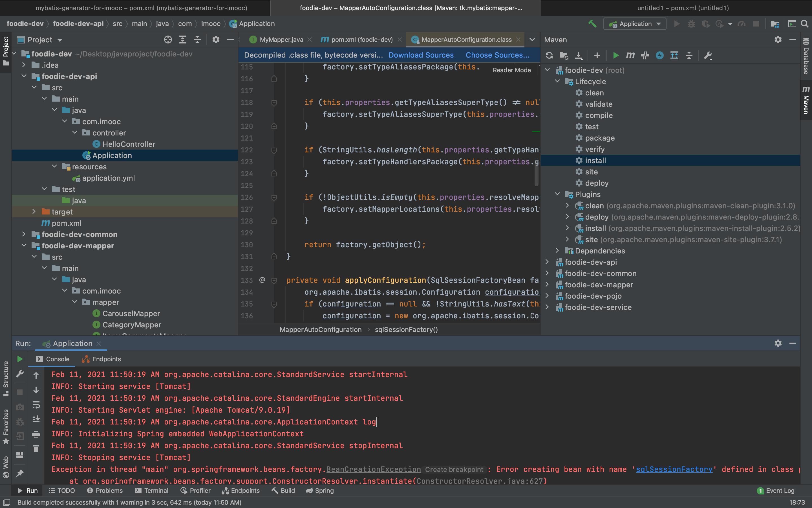Clear console with trash icon

tap(36, 448)
